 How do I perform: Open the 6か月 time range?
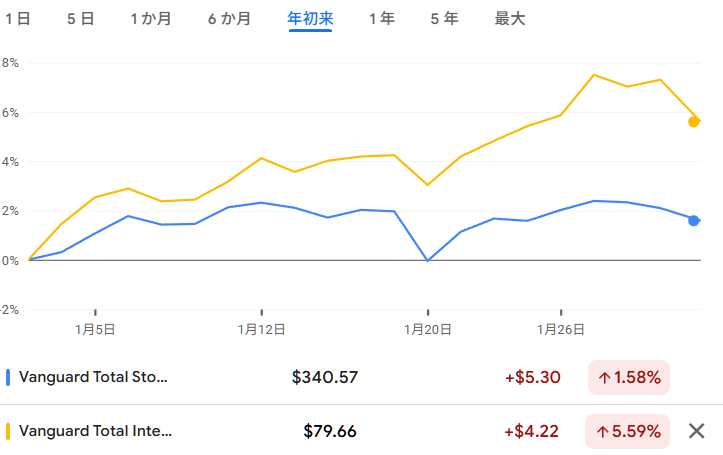point(230,19)
